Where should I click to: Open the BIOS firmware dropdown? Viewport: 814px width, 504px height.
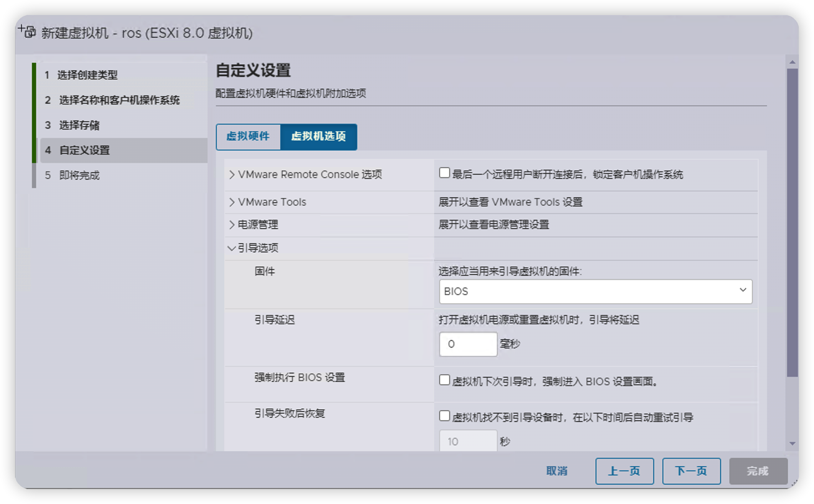(595, 291)
